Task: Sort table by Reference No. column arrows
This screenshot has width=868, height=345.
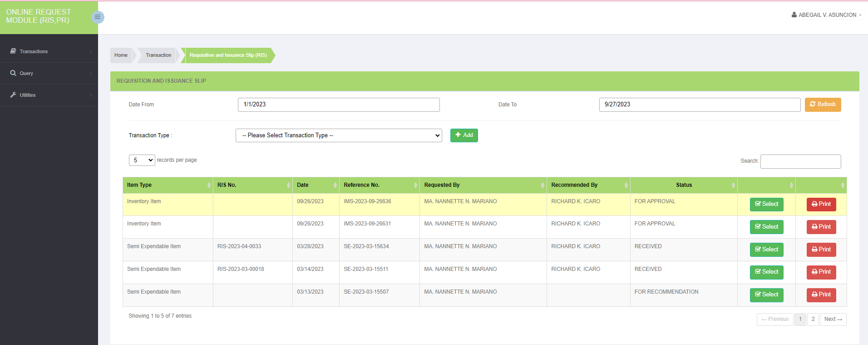Action: click(415, 185)
